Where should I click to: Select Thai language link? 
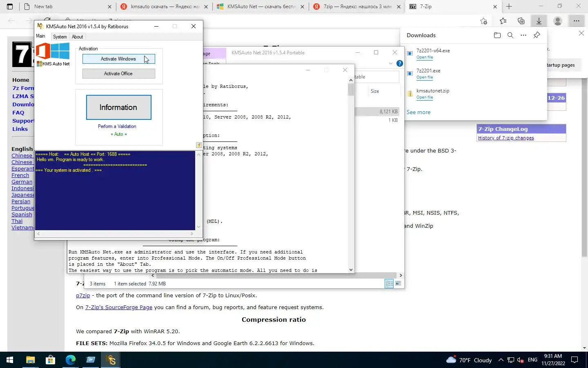point(17,221)
